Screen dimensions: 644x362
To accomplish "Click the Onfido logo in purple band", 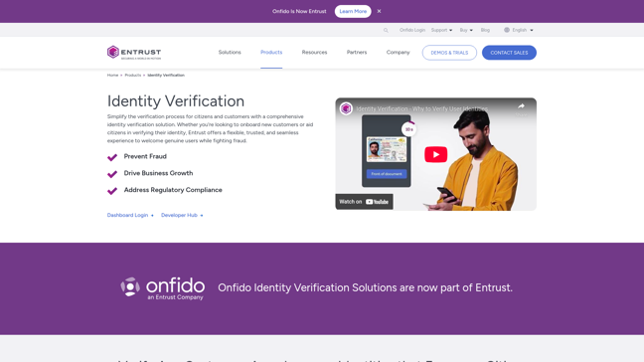I will [163, 288].
